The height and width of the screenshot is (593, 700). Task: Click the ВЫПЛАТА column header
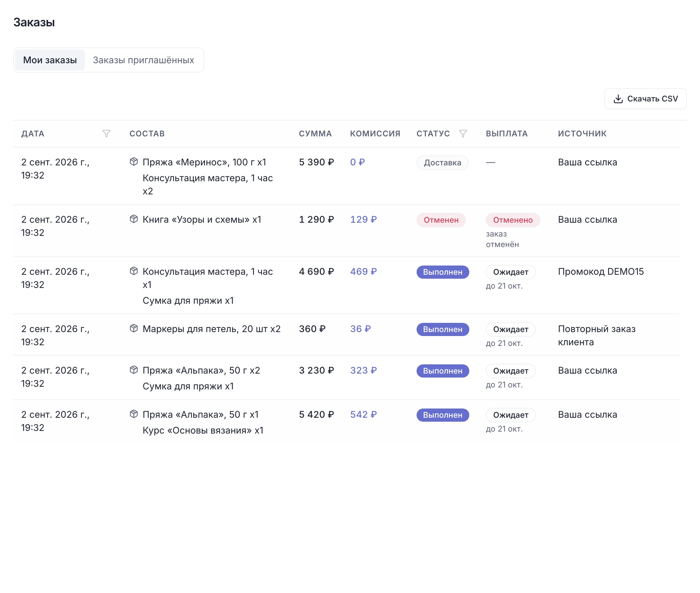[507, 134]
